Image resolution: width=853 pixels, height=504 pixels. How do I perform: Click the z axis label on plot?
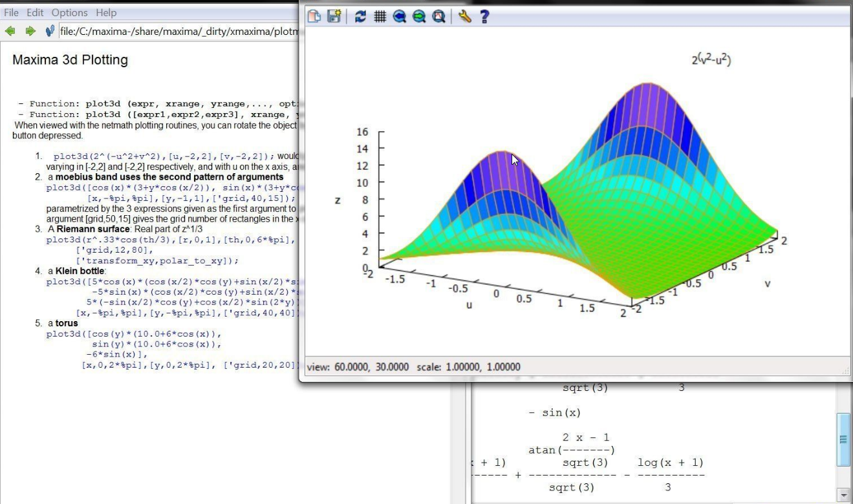pyautogui.click(x=337, y=200)
